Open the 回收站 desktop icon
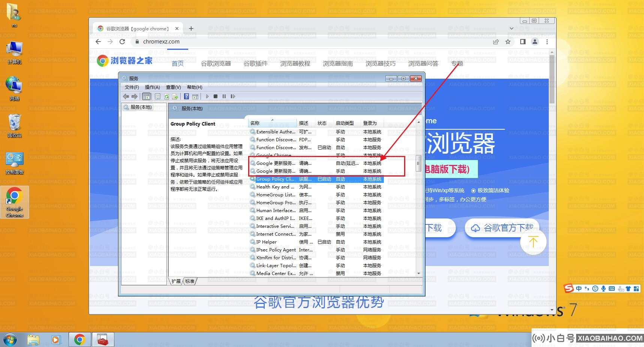The image size is (644, 347). pyautogui.click(x=15, y=126)
